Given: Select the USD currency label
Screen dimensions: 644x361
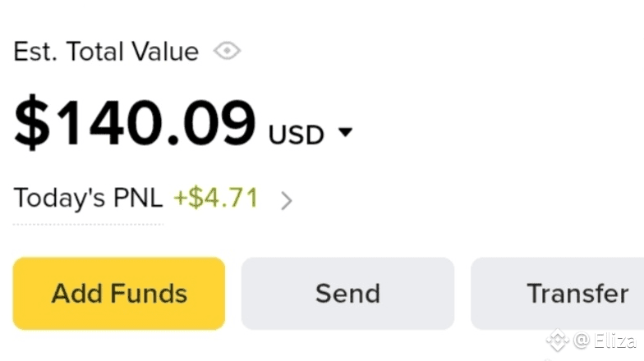Looking at the screenshot, I should click(296, 134).
